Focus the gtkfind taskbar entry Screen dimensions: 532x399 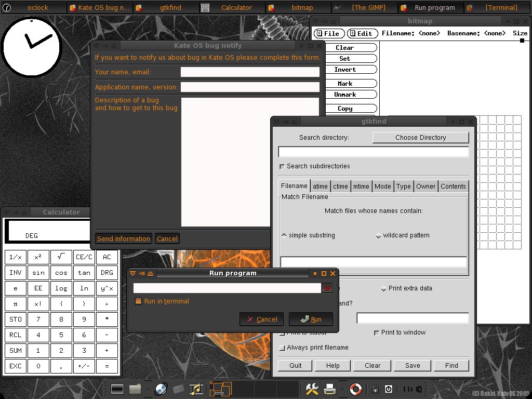point(166,7)
